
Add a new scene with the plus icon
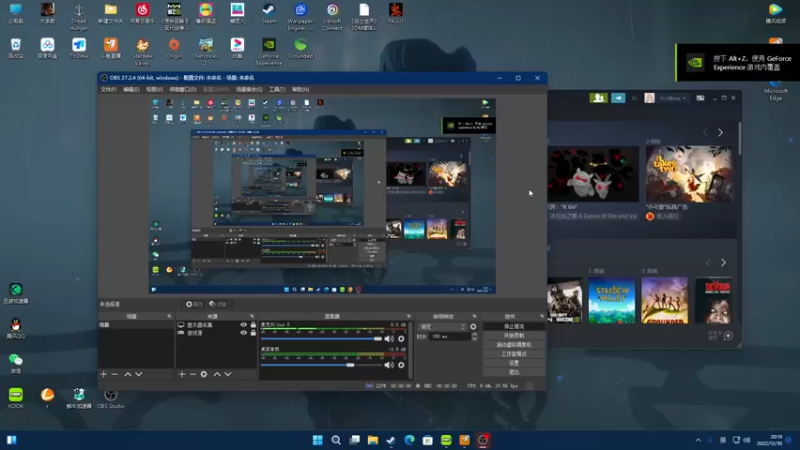(104, 374)
